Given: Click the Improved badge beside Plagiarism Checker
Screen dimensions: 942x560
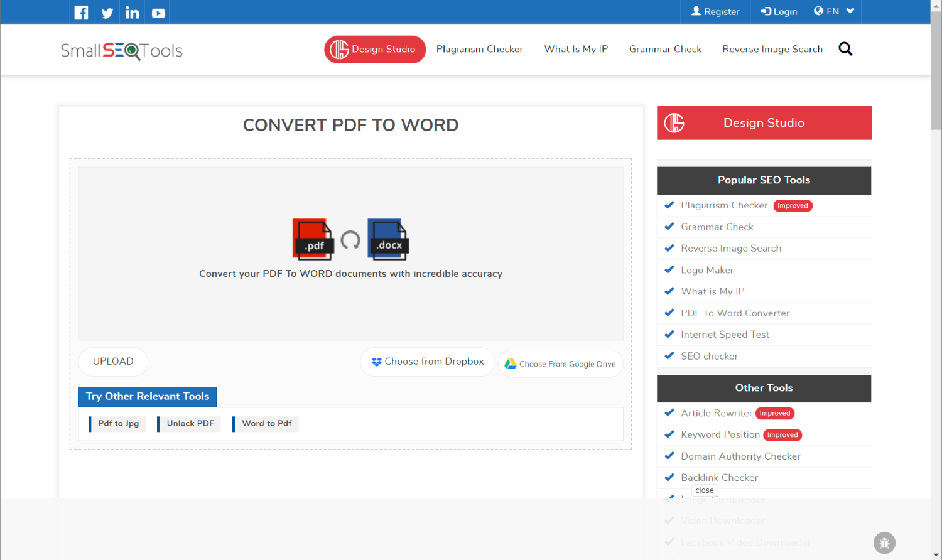Looking at the screenshot, I should click(793, 206).
